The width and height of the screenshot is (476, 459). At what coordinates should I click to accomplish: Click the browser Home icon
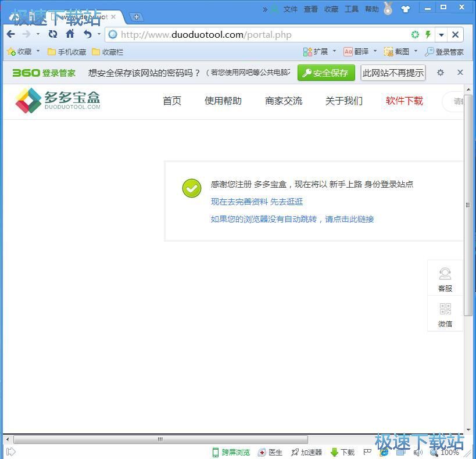[x=70, y=34]
